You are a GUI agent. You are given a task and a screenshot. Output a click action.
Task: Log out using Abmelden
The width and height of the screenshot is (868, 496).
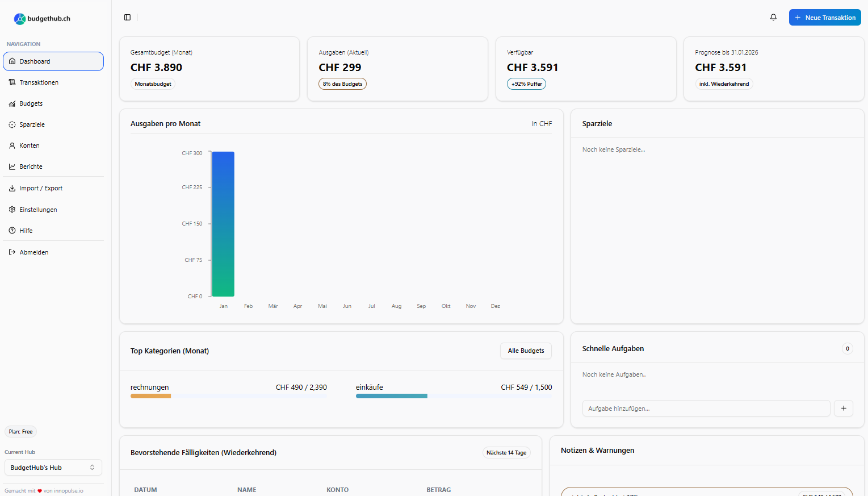(33, 252)
